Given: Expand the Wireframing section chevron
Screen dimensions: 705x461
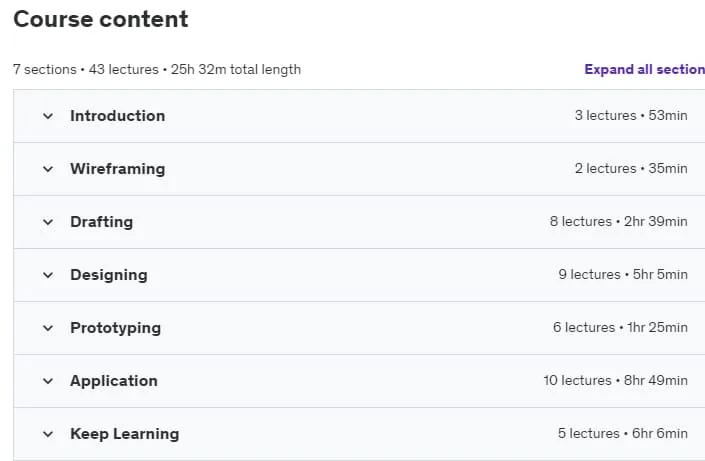Looking at the screenshot, I should [x=48, y=169].
